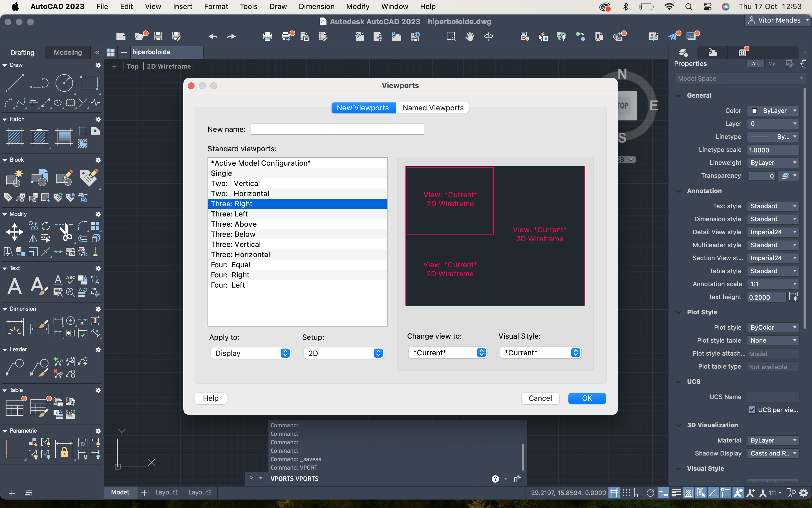Click the Plot printer icon
Viewport: 812px width, 508px height.
tap(267, 36)
